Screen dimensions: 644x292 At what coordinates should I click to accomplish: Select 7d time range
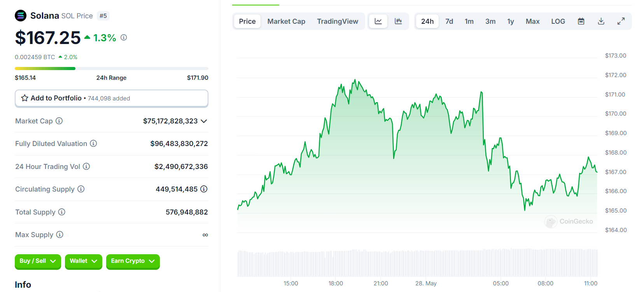(x=449, y=21)
